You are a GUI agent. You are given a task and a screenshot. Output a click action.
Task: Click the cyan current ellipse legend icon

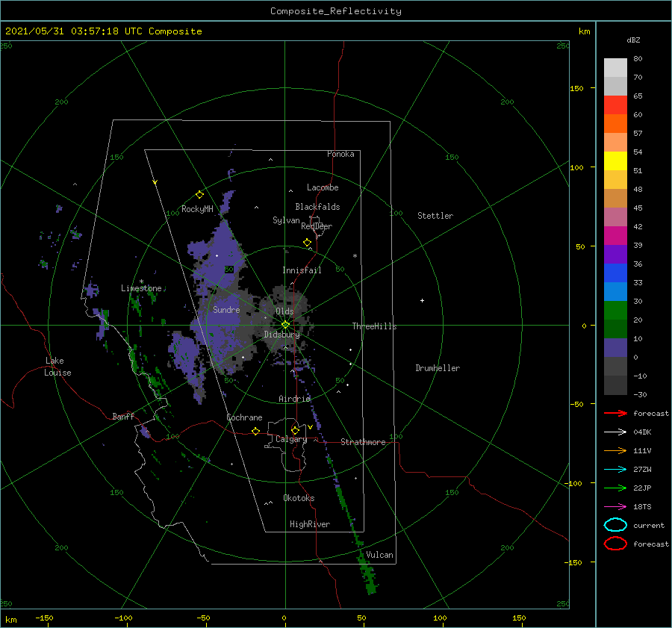point(615,525)
